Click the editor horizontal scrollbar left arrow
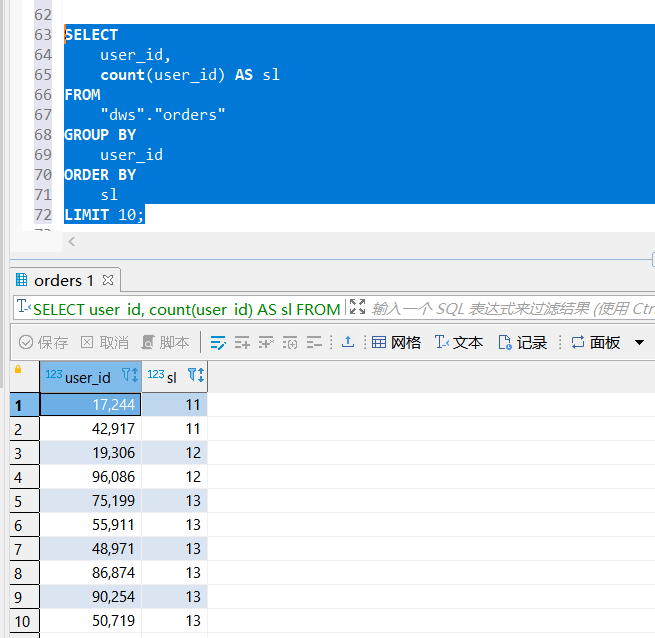655x638 pixels. (x=72, y=241)
